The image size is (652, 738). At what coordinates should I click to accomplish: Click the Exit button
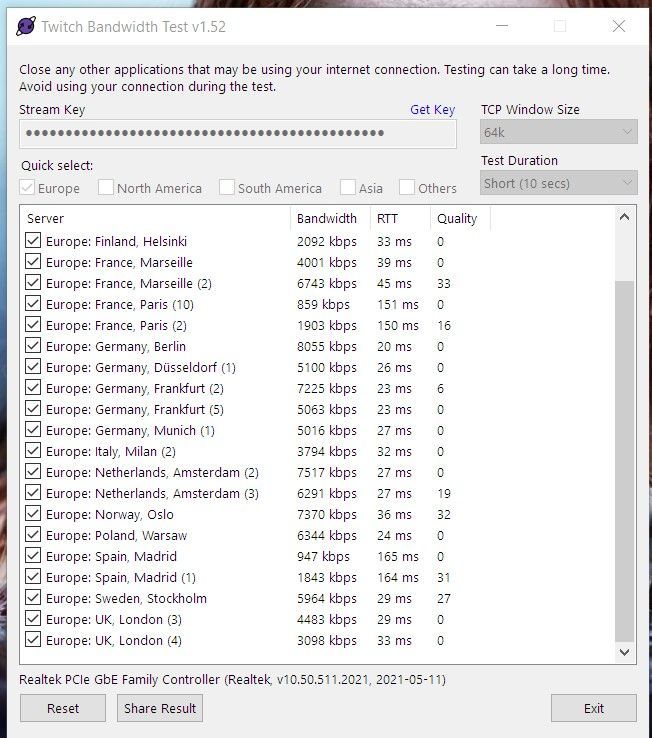(x=594, y=708)
